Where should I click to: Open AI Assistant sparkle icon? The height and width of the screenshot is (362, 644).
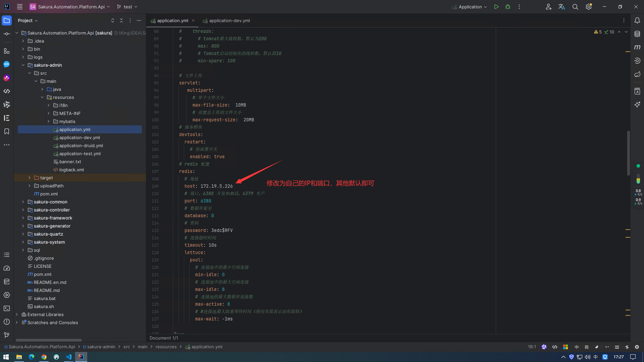[x=637, y=105]
